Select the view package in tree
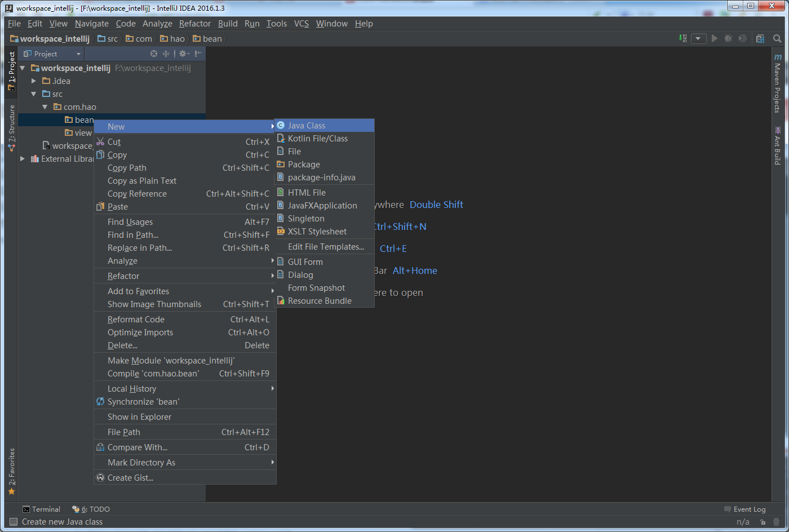This screenshot has height=532, width=789. coord(78,133)
